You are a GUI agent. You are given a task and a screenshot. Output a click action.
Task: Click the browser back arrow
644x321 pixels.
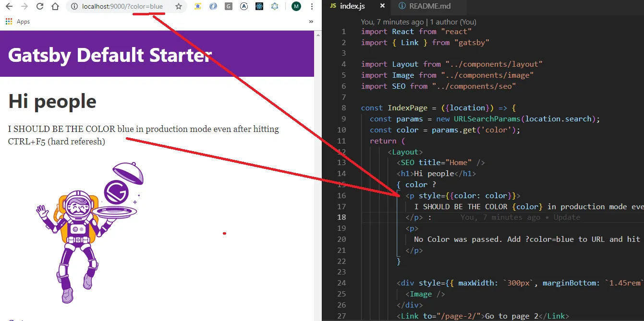(9, 7)
